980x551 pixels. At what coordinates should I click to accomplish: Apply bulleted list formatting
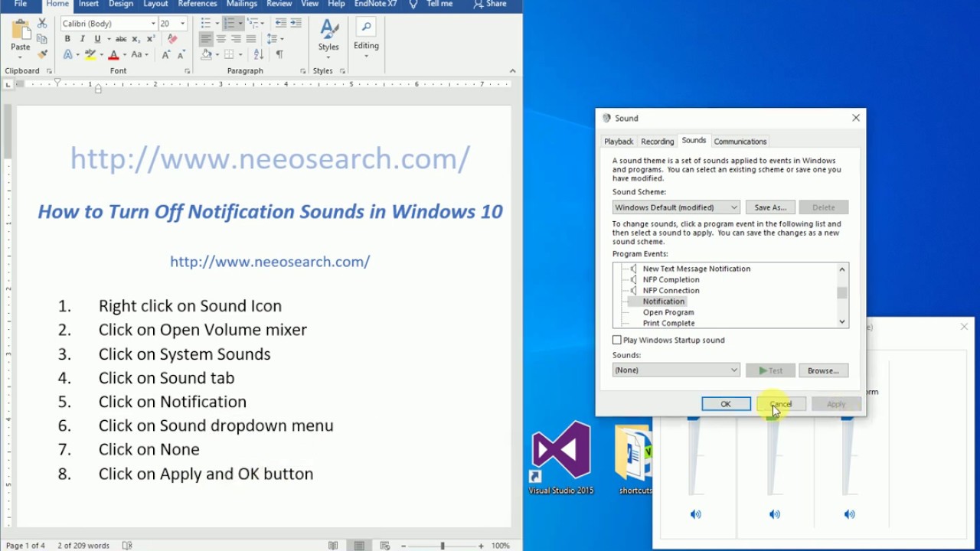pyautogui.click(x=205, y=24)
